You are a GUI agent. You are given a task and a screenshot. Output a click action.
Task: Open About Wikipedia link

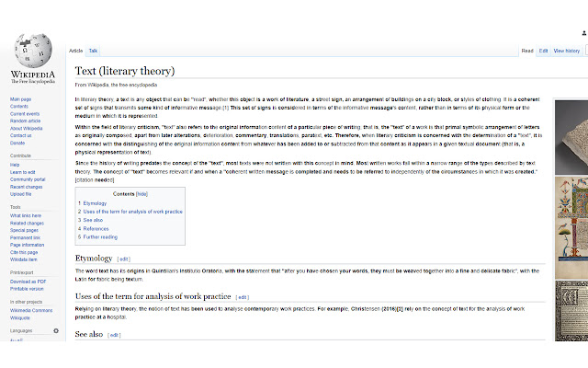(x=27, y=129)
